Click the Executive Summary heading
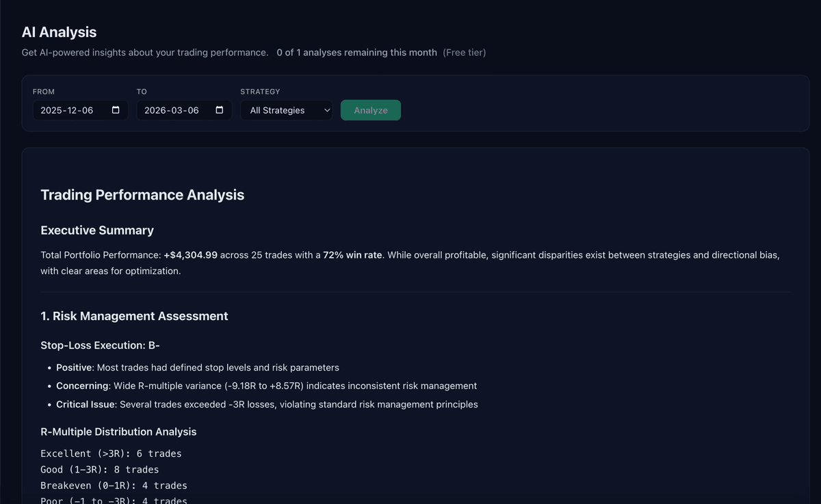The image size is (821, 504). 97,230
